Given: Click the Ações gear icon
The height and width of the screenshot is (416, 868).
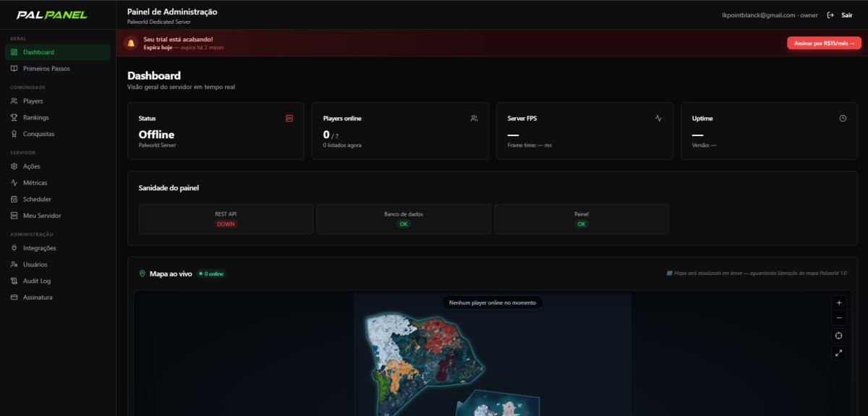Looking at the screenshot, I should point(14,166).
